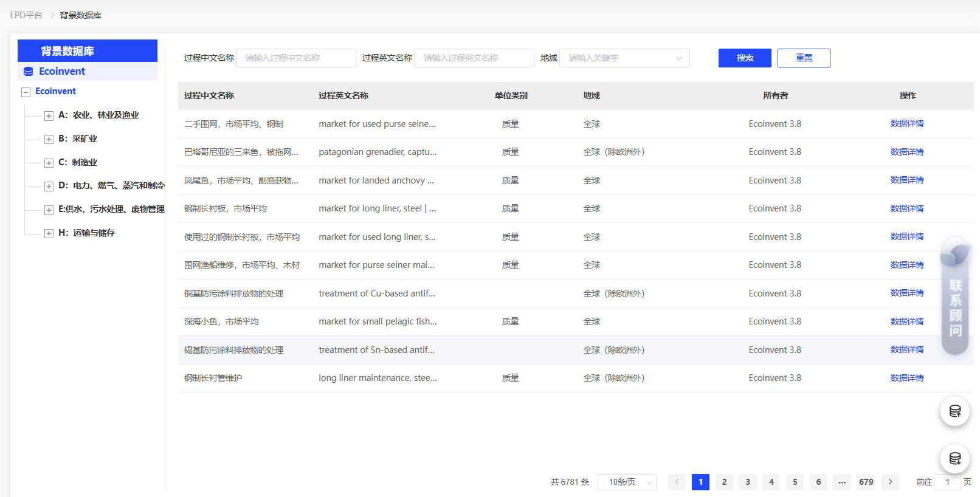Open 数据详情 for patagonian grenadier row

click(x=907, y=152)
